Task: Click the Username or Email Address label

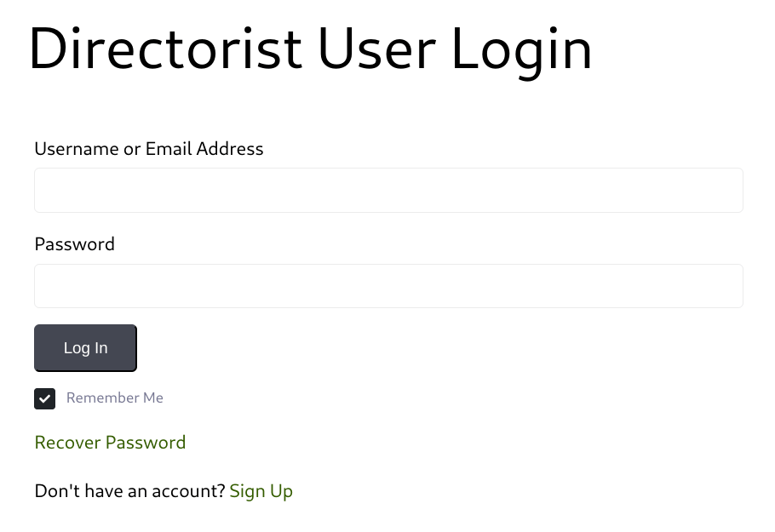Action: pyautogui.click(x=149, y=149)
